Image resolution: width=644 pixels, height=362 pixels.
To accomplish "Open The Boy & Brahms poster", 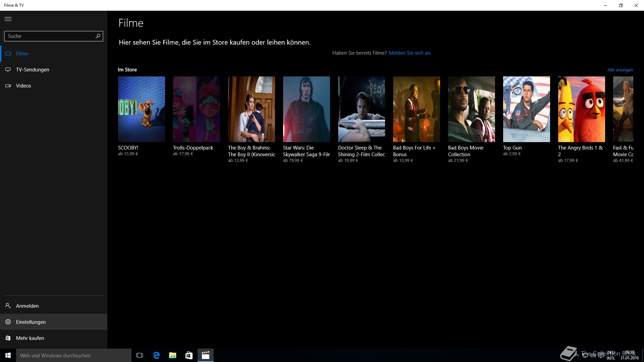I will pos(252,109).
